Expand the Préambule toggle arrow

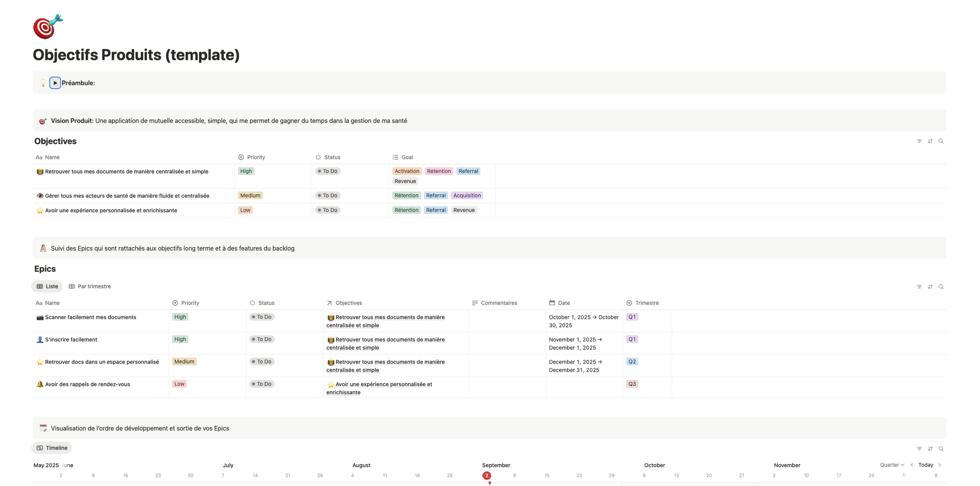tap(55, 83)
